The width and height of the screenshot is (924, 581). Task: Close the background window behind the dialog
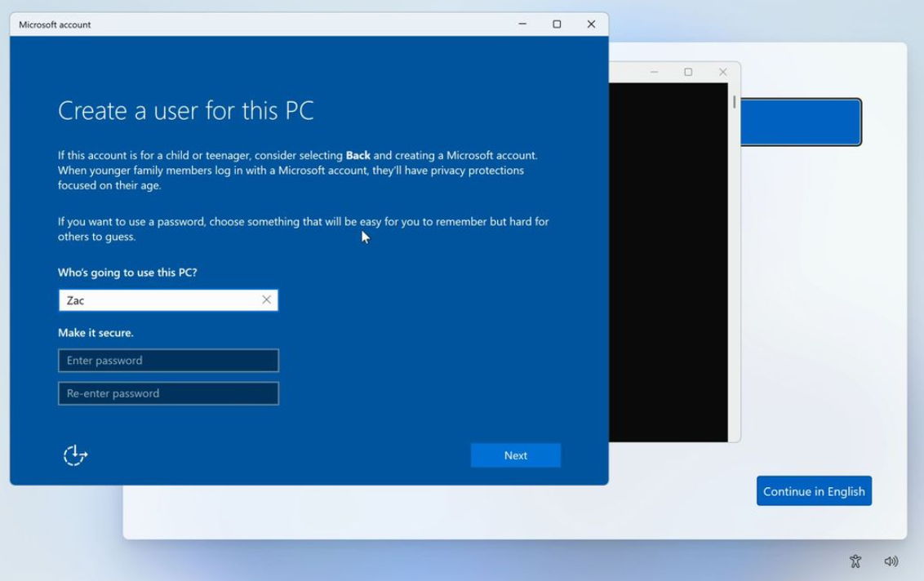[722, 72]
